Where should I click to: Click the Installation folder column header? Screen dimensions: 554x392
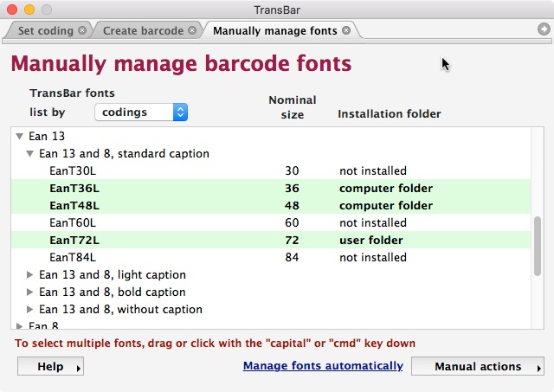point(389,113)
